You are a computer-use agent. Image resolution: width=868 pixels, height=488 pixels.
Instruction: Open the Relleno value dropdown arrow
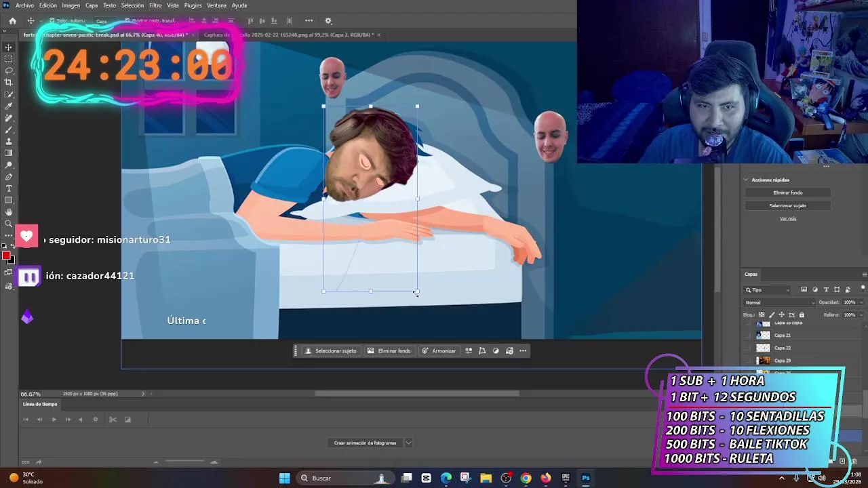coord(861,315)
